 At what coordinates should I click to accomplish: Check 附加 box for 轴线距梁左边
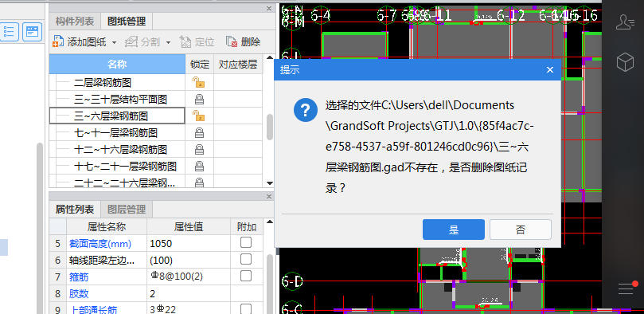[x=246, y=259]
